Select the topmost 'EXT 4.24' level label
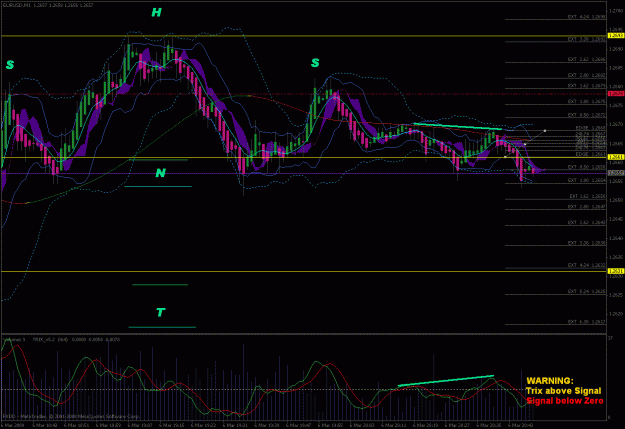Viewport: 625px width, 429px height. tap(586, 17)
